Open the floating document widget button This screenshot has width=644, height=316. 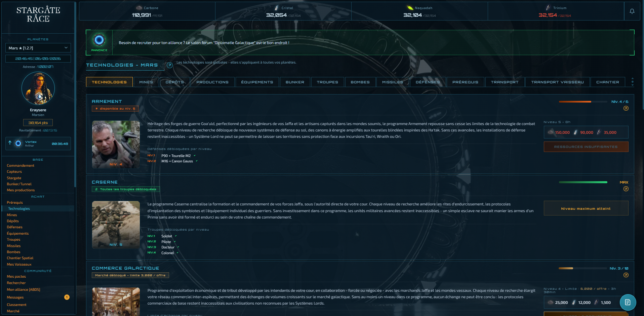[x=628, y=302]
